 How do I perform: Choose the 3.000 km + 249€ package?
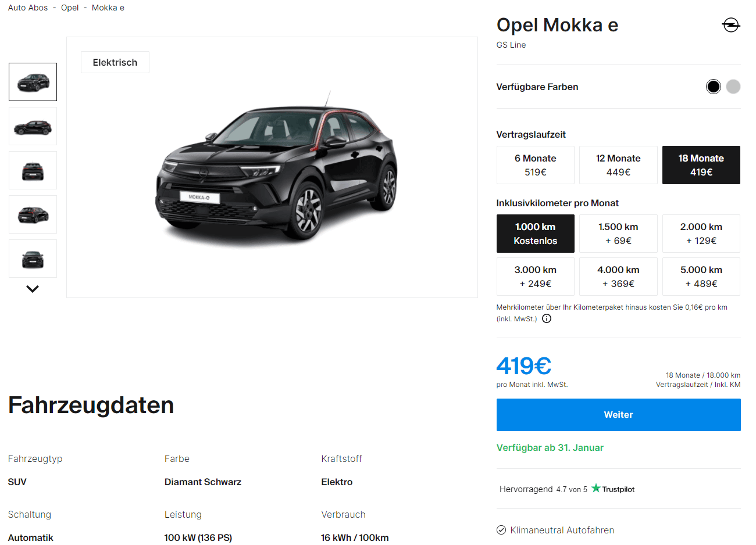coord(535,277)
